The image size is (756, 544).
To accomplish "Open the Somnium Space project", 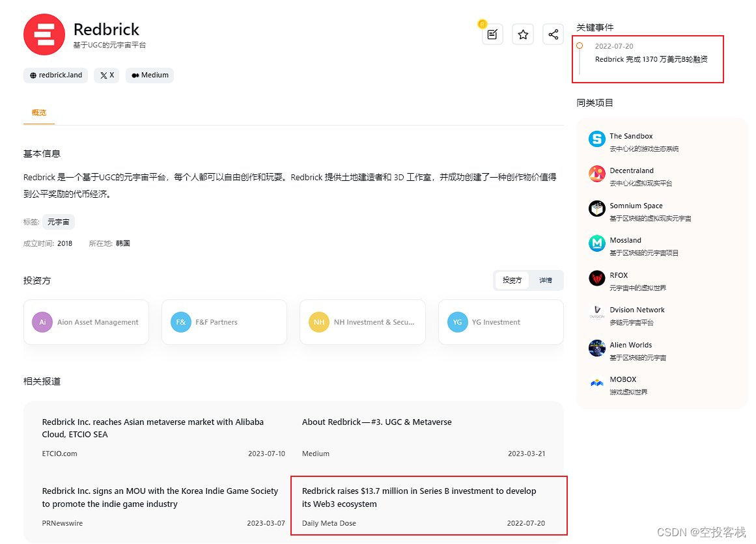I will click(636, 206).
